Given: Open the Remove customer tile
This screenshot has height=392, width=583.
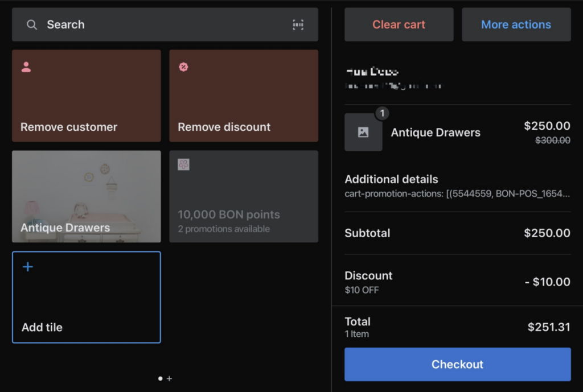Looking at the screenshot, I should (86, 96).
